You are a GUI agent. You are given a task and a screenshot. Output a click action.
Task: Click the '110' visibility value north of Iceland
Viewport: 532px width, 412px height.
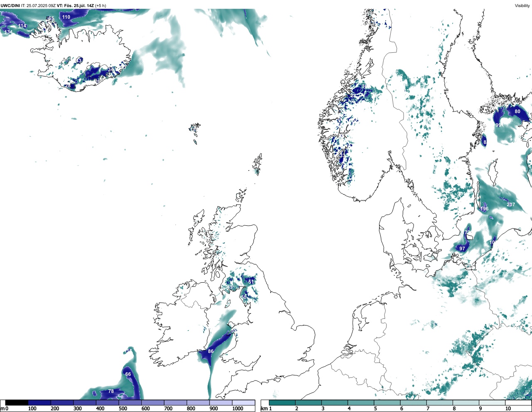tap(66, 17)
